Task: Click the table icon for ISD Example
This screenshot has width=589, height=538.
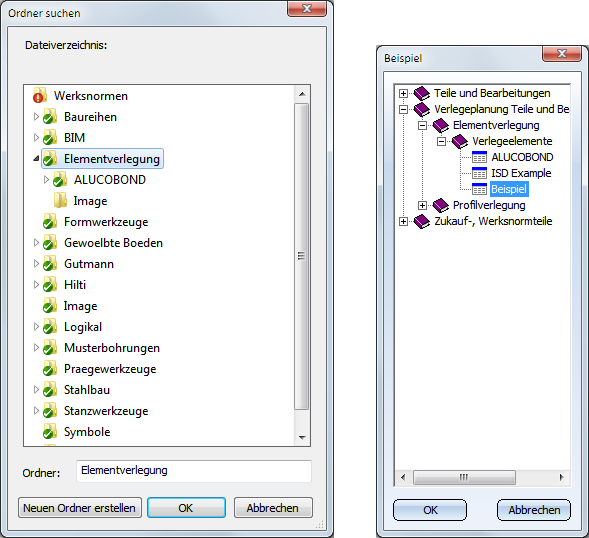Action: click(x=479, y=173)
